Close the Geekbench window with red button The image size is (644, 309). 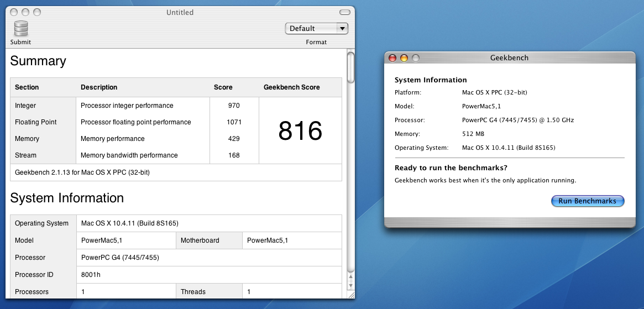tap(392, 58)
